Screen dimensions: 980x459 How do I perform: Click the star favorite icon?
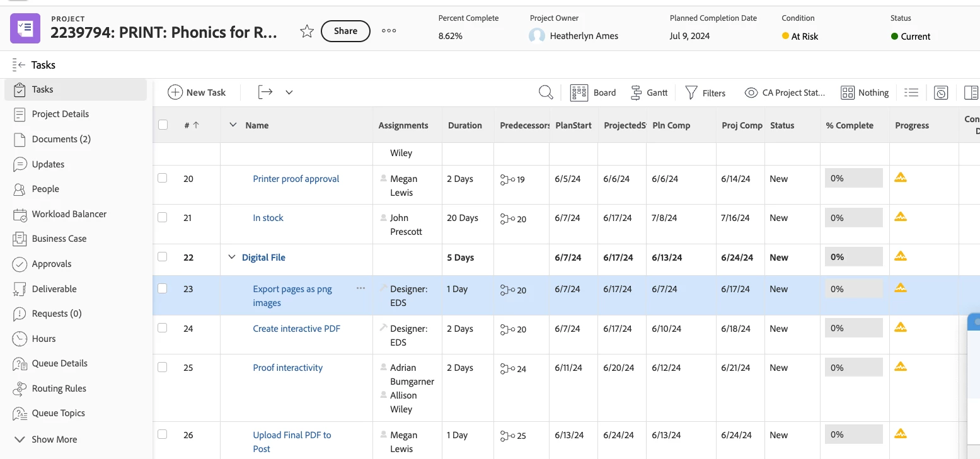click(x=307, y=31)
